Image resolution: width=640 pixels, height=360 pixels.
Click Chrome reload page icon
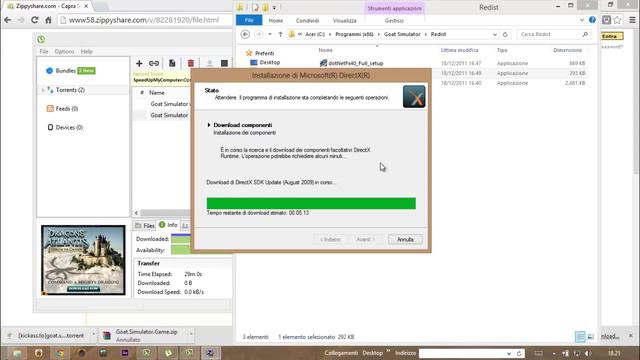pos(35,20)
